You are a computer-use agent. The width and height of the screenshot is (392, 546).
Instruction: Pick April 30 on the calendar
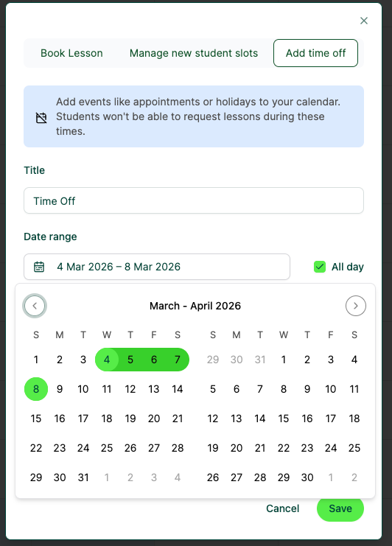click(307, 477)
